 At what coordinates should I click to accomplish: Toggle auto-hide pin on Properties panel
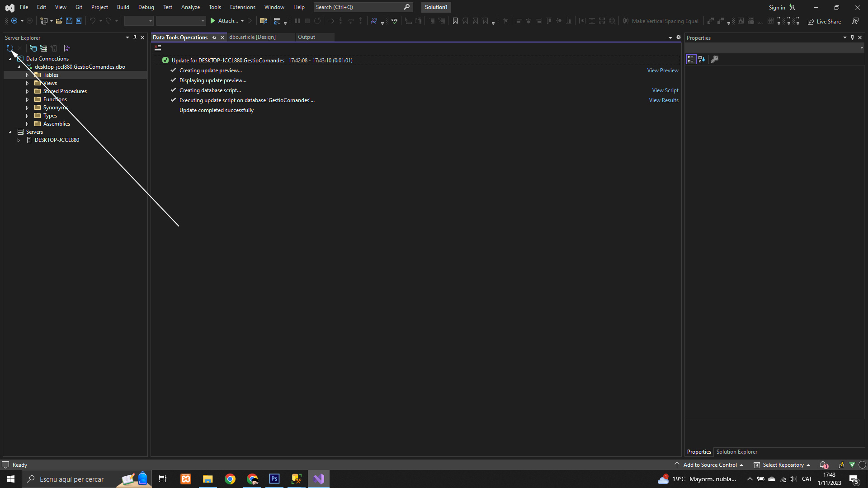coord(852,38)
